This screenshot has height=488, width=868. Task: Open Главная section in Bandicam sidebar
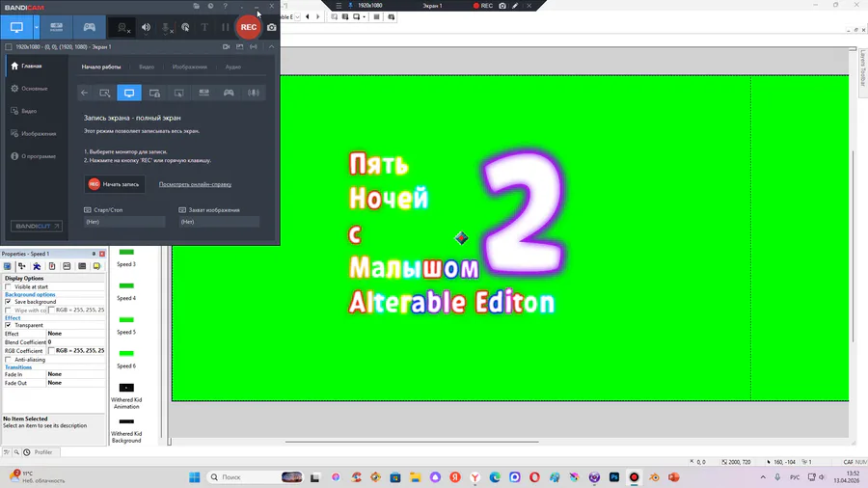coord(35,66)
